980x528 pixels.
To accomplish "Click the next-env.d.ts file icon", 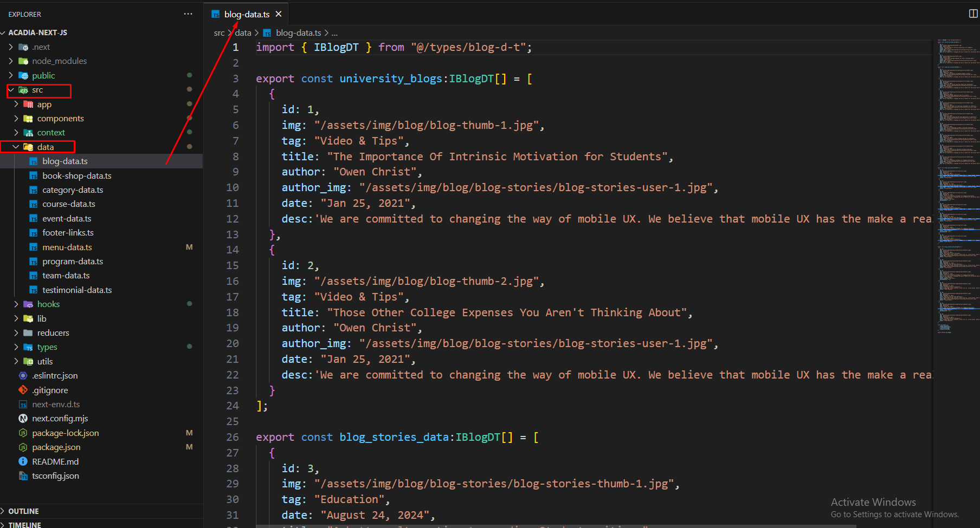I will pos(23,405).
